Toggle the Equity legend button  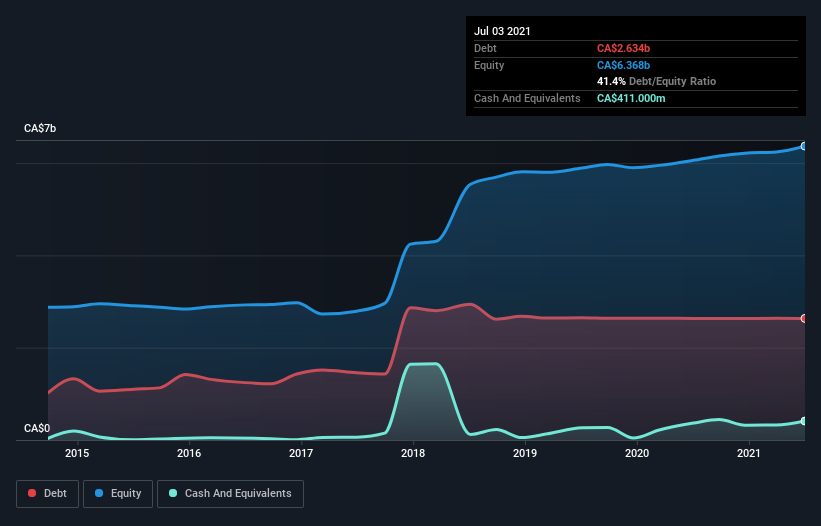pyautogui.click(x=118, y=494)
